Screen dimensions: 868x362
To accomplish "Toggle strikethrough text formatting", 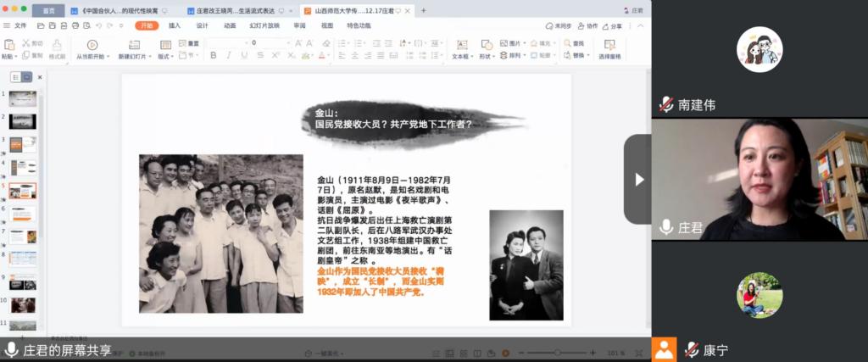I will click(x=259, y=55).
